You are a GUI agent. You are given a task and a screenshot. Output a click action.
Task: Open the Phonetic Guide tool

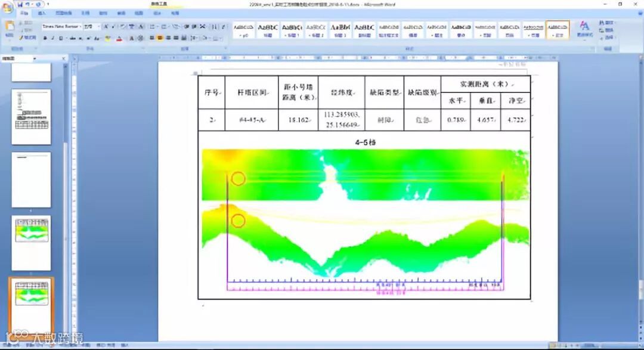(131, 26)
